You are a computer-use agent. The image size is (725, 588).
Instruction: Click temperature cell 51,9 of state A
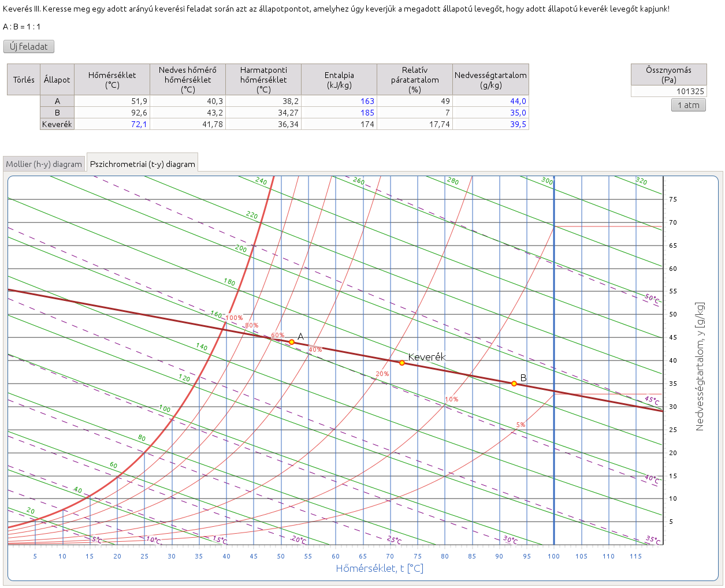112,101
